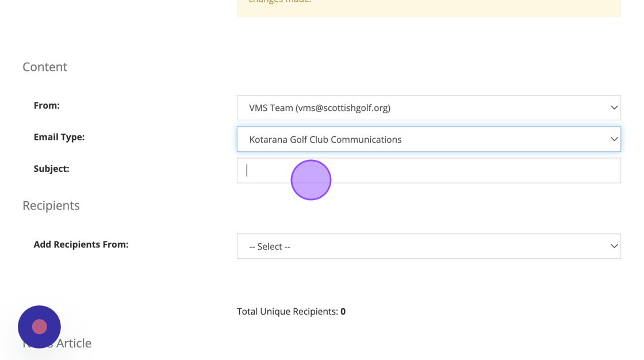Expand the '-- Select --' recipients dropdown

[269, 246]
